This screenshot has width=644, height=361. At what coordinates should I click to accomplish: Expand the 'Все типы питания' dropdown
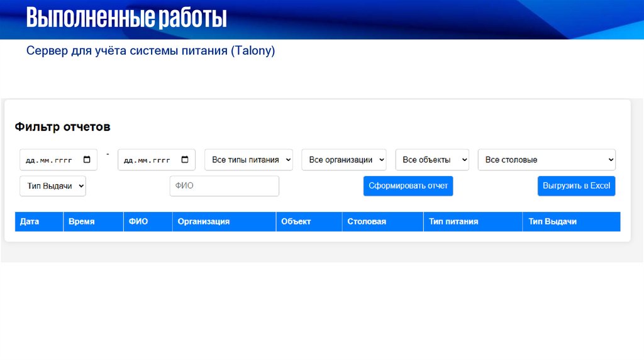[248, 160]
